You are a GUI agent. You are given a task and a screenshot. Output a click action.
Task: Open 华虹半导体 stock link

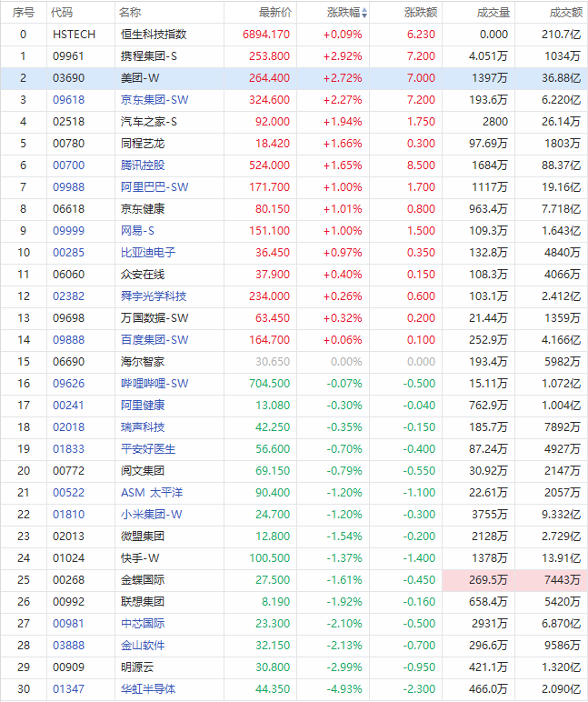pyautogui.click(x=148, y=689)
